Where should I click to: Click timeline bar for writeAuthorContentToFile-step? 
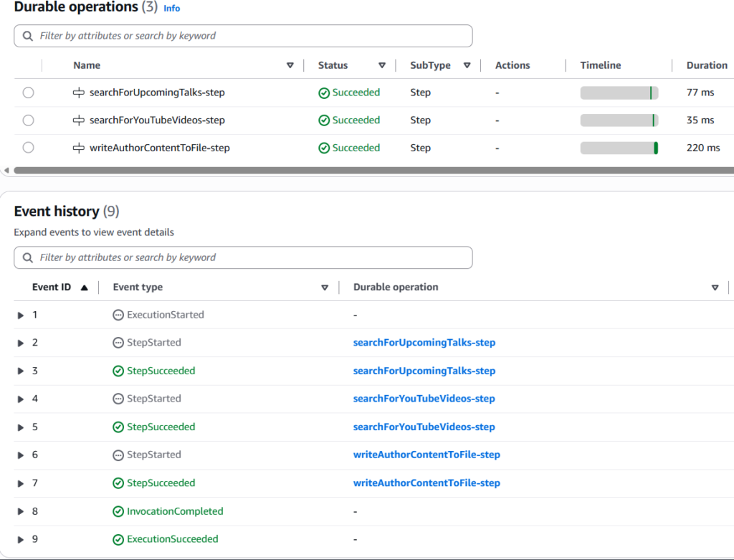click(x=619, y=148)
